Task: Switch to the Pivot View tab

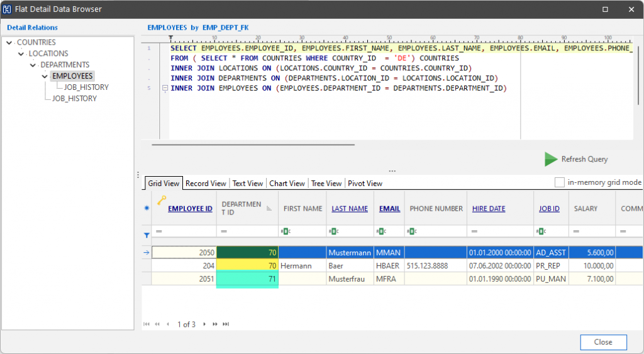Action: (x=365, y=184)
